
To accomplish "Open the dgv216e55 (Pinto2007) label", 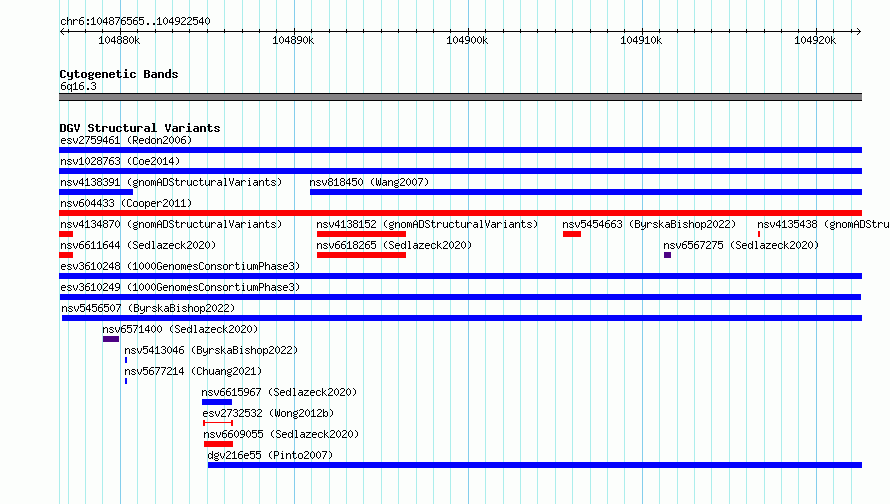I will [270, 455].
